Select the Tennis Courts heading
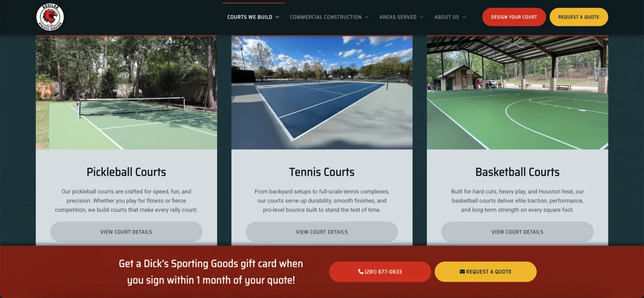Screen dimensions: 644x298 click(321, 172)
